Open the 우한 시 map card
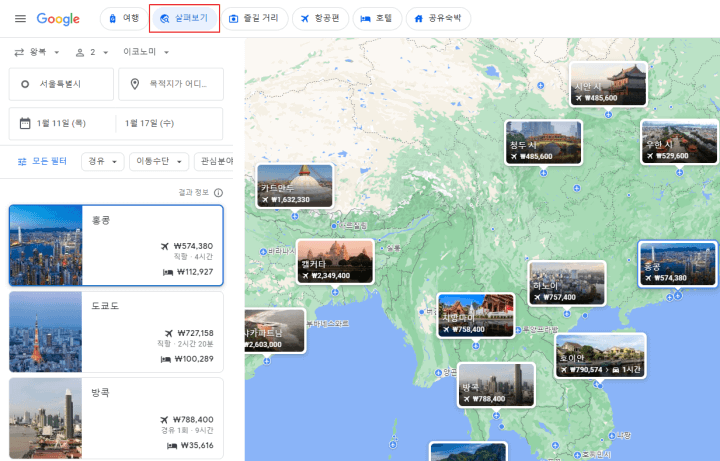Image resolution: width=720 pixels, height=461 pixels. pos(679,142)
